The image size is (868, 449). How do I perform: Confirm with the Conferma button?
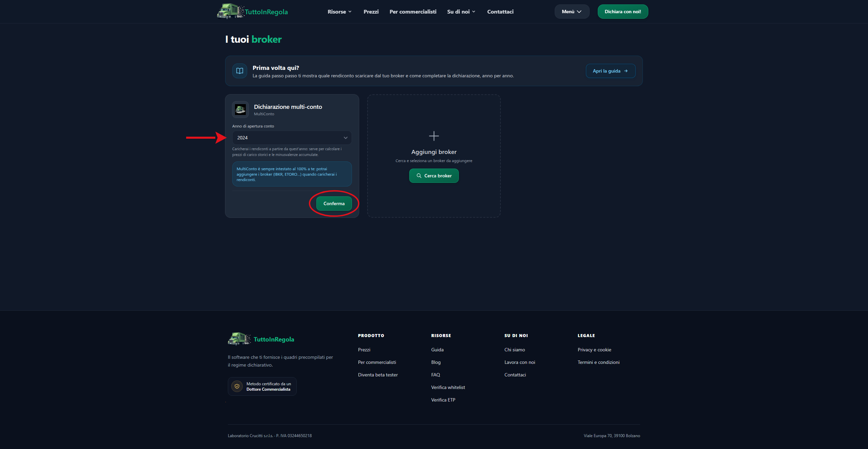(x=334, y=203)
